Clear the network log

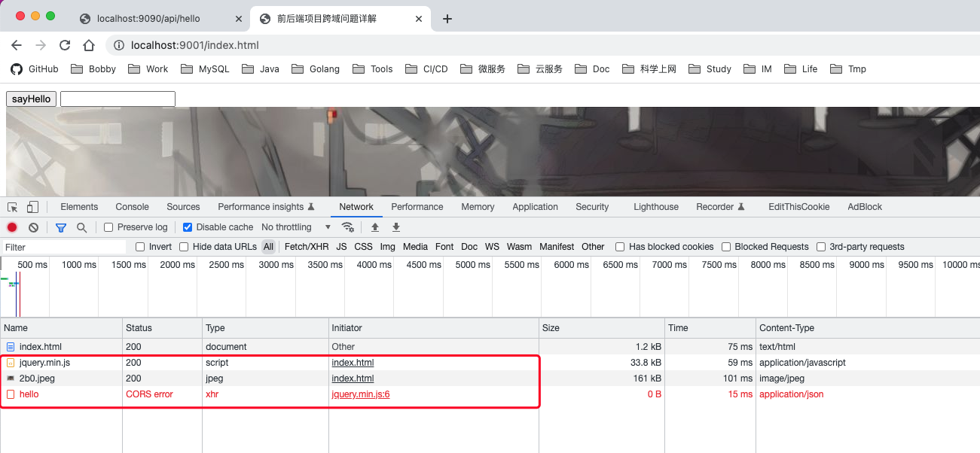point(33,227)
